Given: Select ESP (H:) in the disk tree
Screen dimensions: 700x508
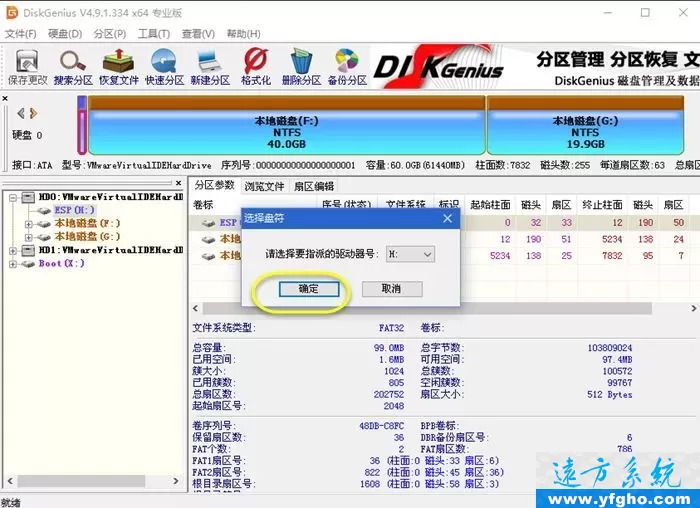Looking at the screenshot, I should coord(75,210).
